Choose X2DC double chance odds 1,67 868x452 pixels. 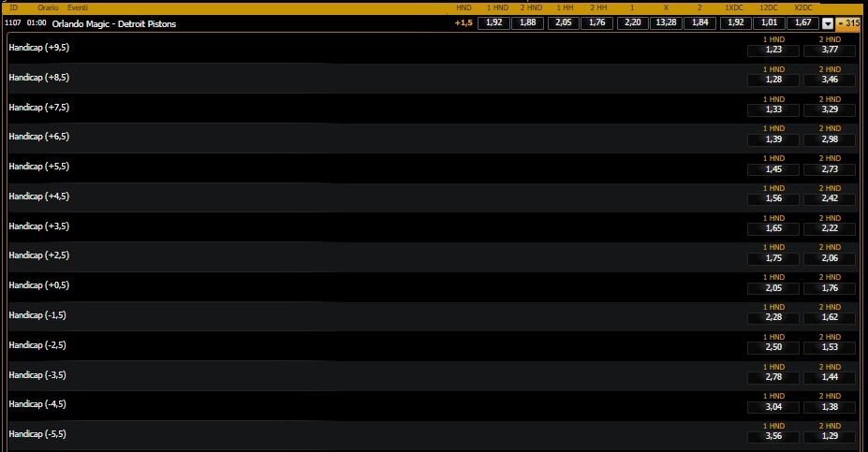pos(802,22)
